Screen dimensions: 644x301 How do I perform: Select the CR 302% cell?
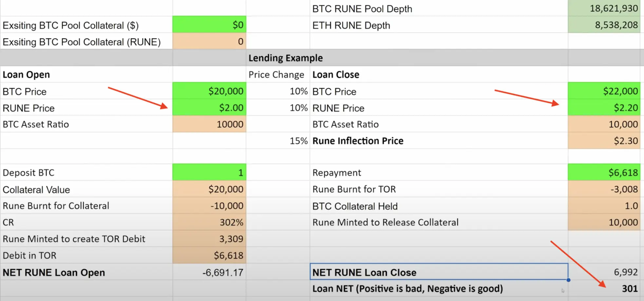pos(209,222)
